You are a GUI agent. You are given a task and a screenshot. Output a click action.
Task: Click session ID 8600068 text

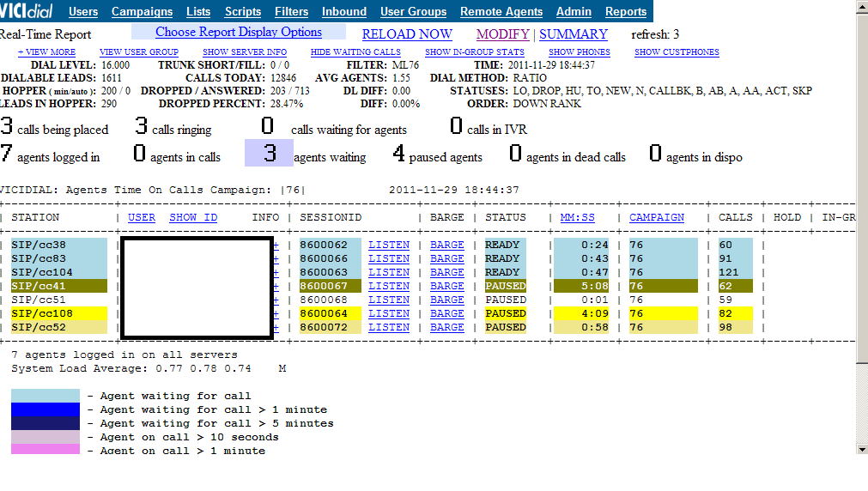coord(324,300)
